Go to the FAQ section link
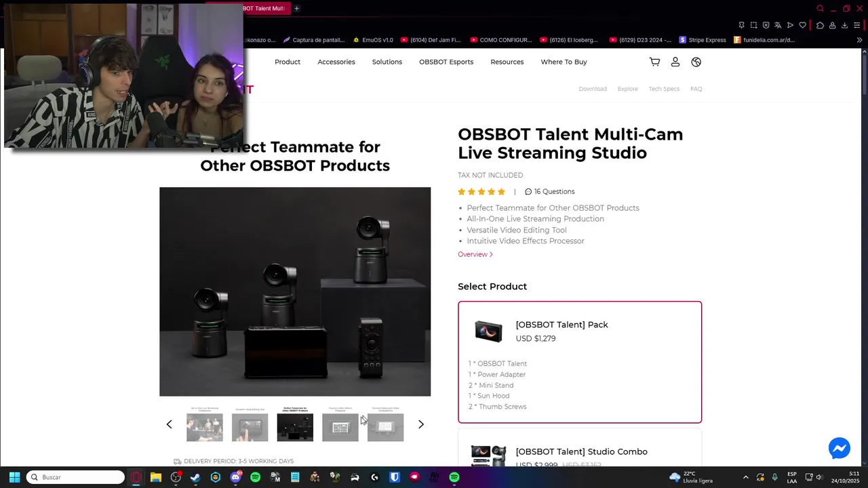This screenshot has width=868, height=488. point(696,89)
